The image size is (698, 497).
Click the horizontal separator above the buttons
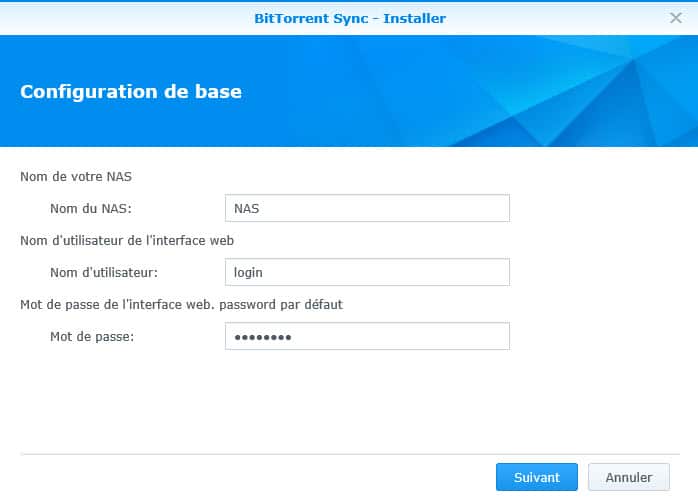(350, 454)
